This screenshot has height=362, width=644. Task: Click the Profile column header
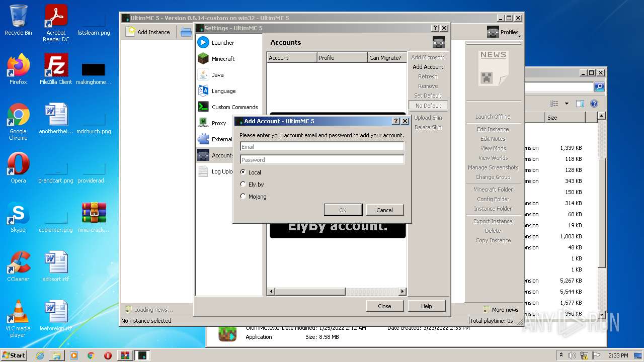[342, 58]
